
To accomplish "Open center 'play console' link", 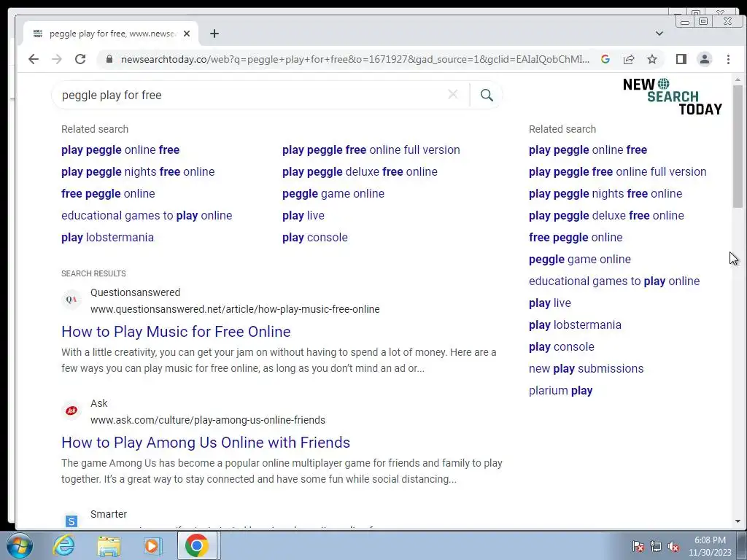I will tap(315, 237).
